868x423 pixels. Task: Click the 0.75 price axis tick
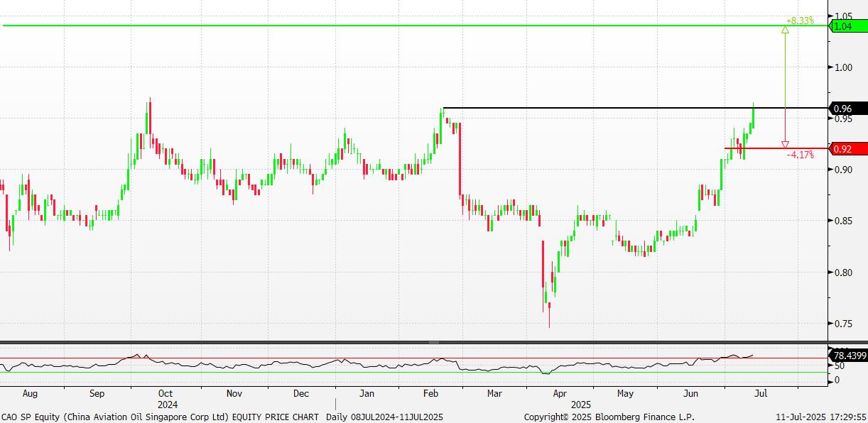[843, 324]
